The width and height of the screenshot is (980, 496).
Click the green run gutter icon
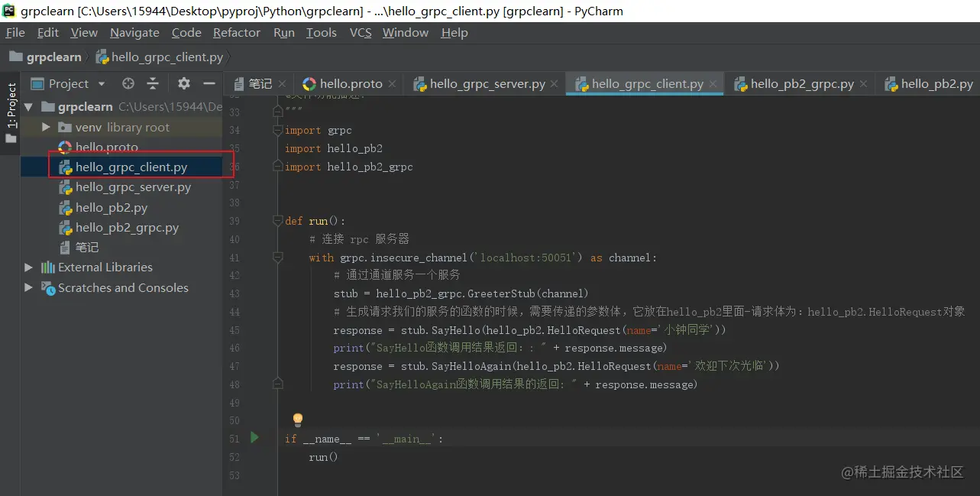pos(255,438)
